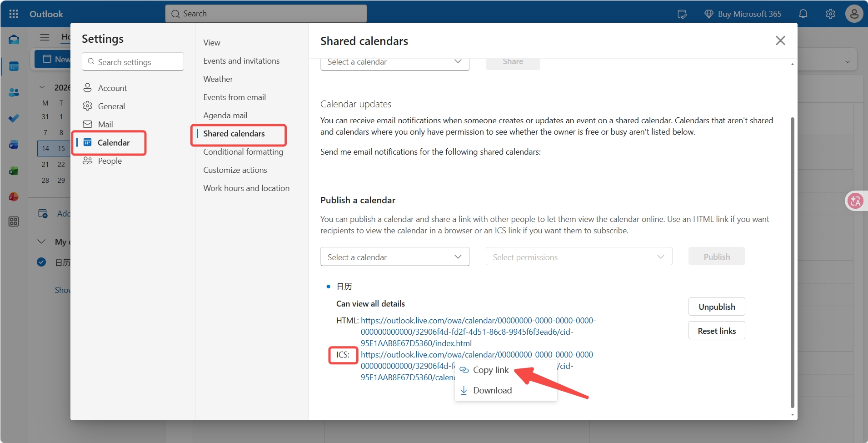The image size is (868, 443).
Task: Open Work hours and location settings
Action: pos(246,188)
